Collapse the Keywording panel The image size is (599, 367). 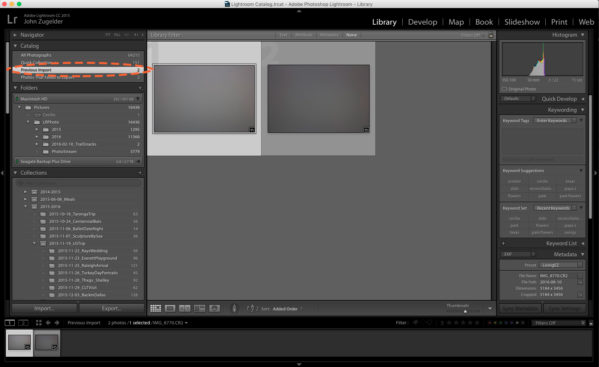click(x=583, y=110)
